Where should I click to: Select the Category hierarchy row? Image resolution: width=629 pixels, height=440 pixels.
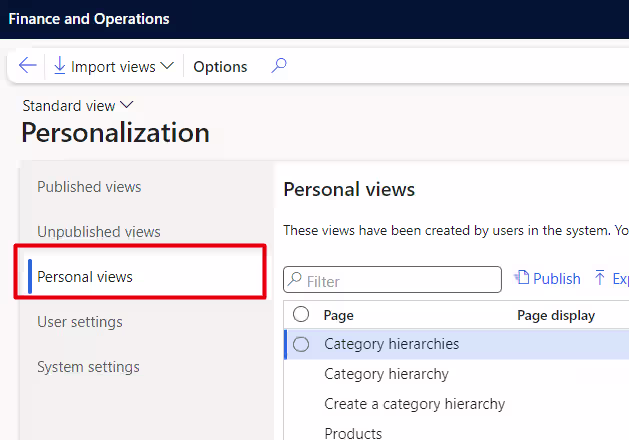(x=386, y=374)
